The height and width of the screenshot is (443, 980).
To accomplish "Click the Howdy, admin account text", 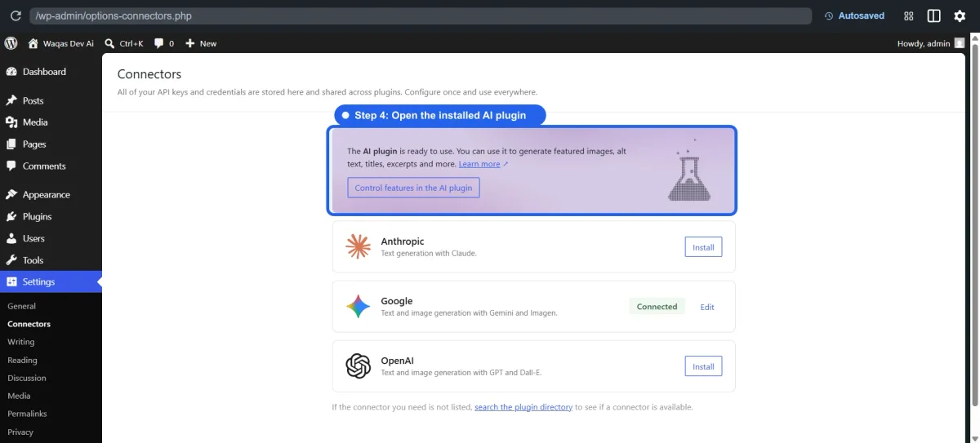I will (923, 43).
